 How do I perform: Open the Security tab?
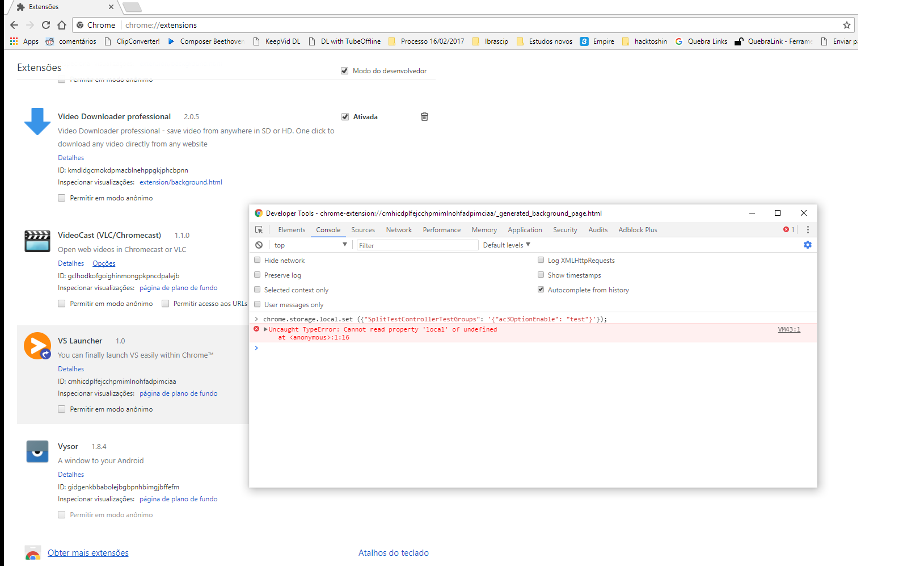565,230
